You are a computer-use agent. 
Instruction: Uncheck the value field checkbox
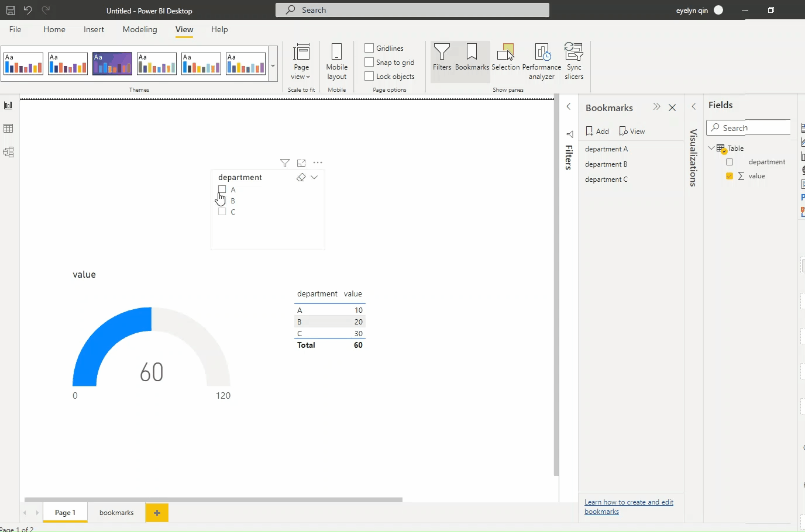730,176
